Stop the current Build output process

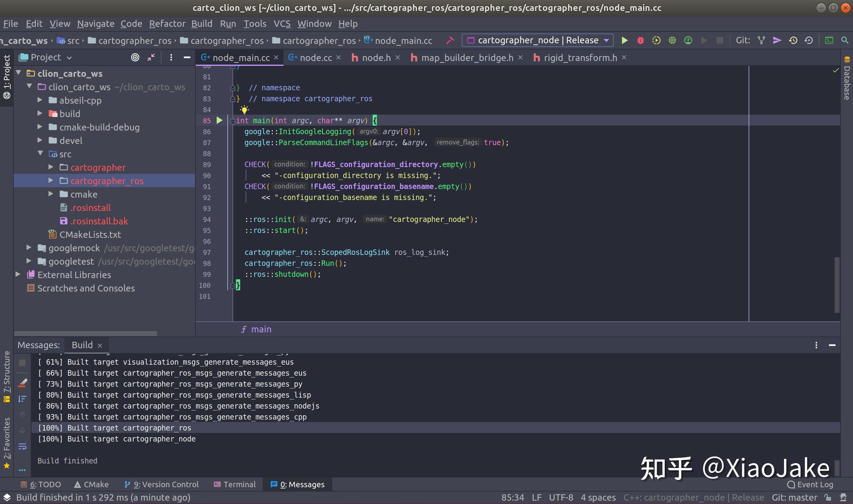[x=22, y=363]
